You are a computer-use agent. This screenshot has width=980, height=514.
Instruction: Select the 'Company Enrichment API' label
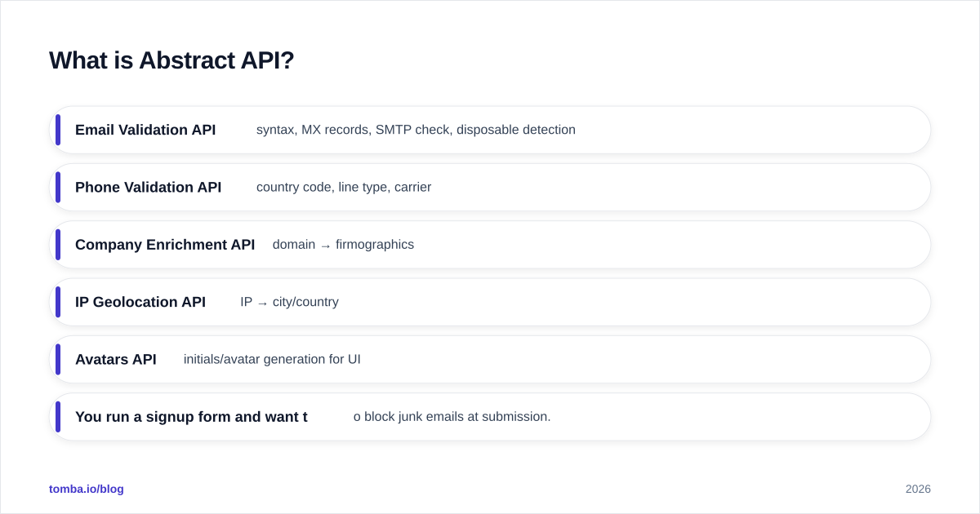pos(165,245)
